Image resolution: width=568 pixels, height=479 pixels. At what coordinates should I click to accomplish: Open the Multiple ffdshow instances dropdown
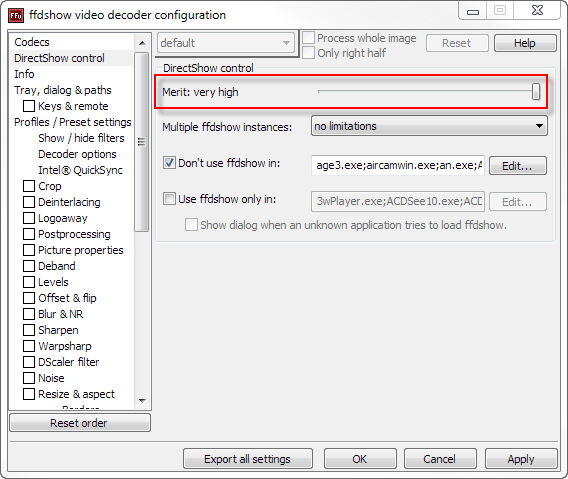click(x=429, y=126)
